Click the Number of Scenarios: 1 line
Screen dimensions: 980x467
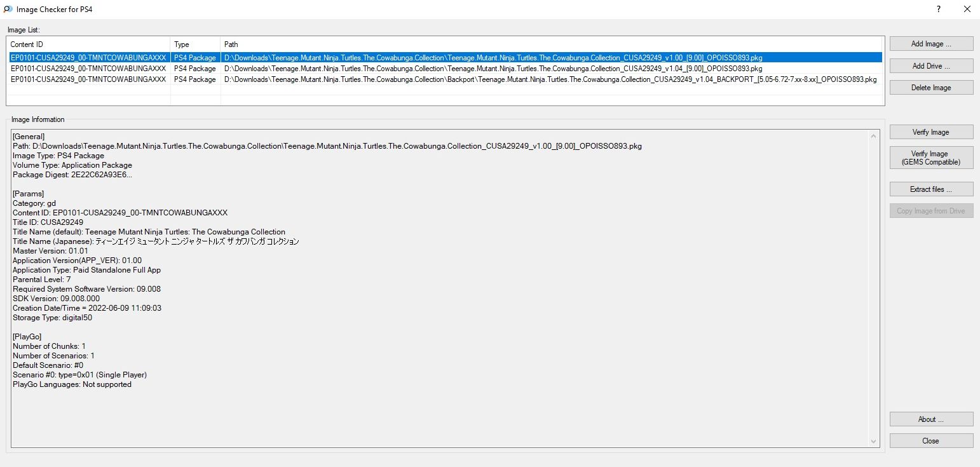click(53, 356)
